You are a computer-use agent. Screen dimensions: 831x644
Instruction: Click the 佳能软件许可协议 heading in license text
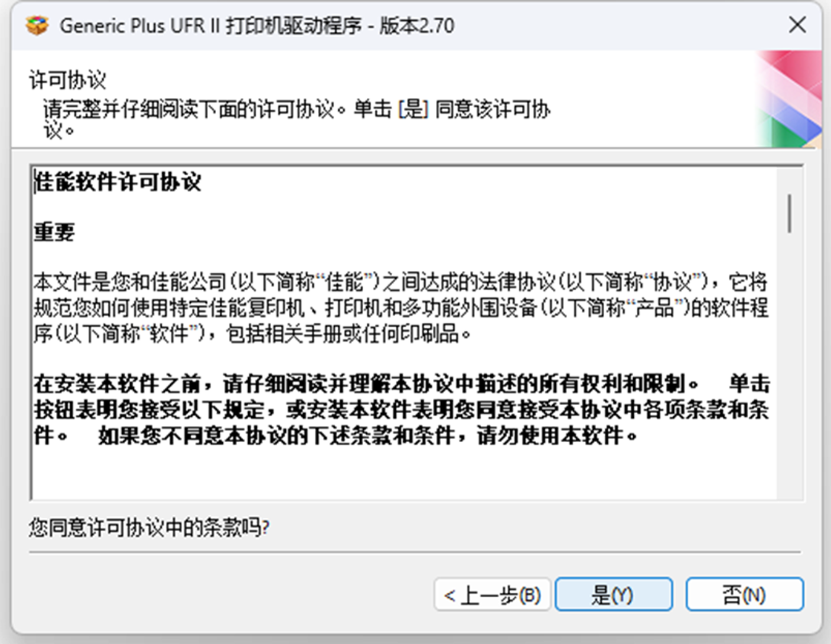click(118, 182)
